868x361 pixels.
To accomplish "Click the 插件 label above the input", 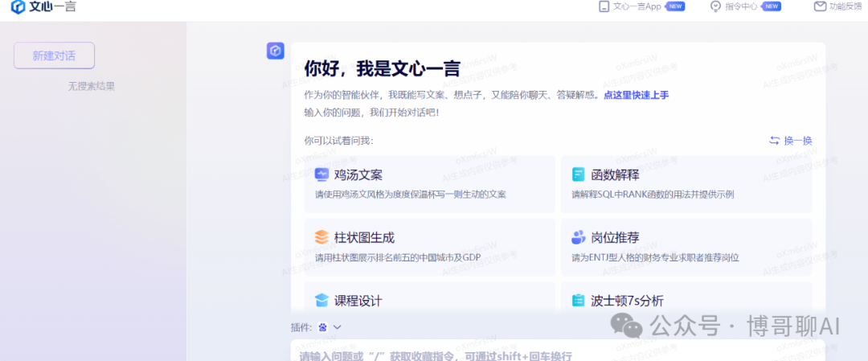I will (301, 327).
